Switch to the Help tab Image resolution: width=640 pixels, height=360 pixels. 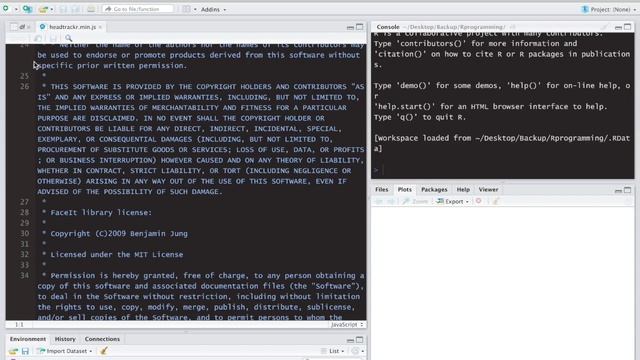[463, 189]
